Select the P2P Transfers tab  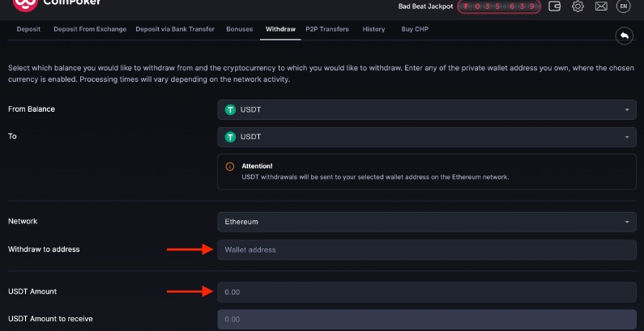point(327,29)
